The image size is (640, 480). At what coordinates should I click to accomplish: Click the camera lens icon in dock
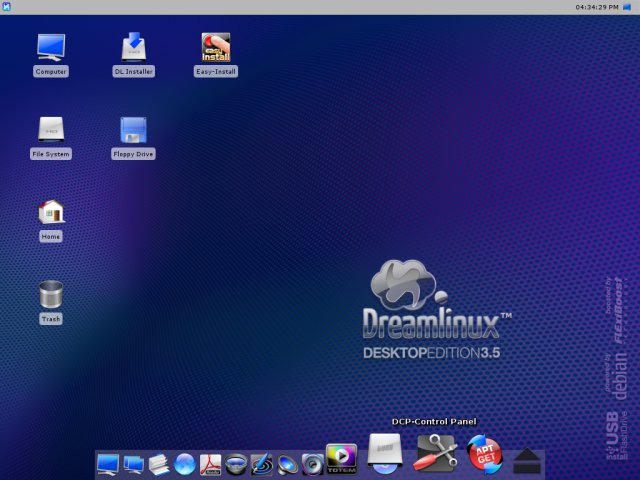pyautogui.click(x=236, y=464)
